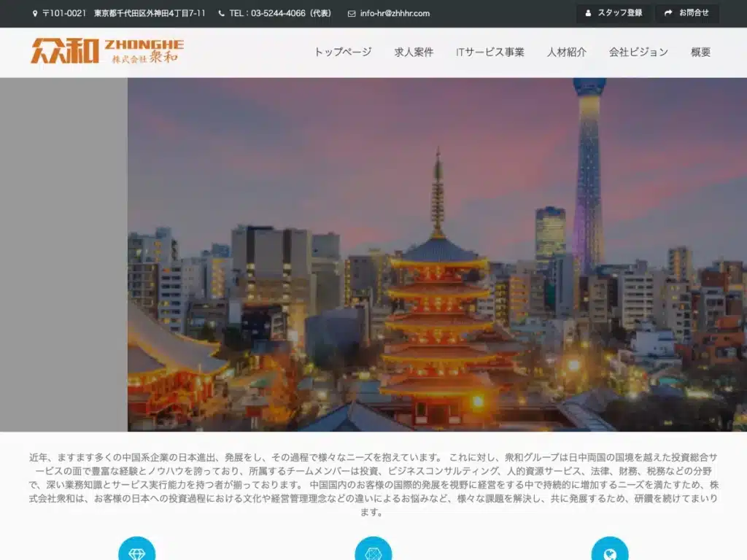The image size is (747, 560).
Task: Click the globe circle icon at right
Action: [610, 550]
